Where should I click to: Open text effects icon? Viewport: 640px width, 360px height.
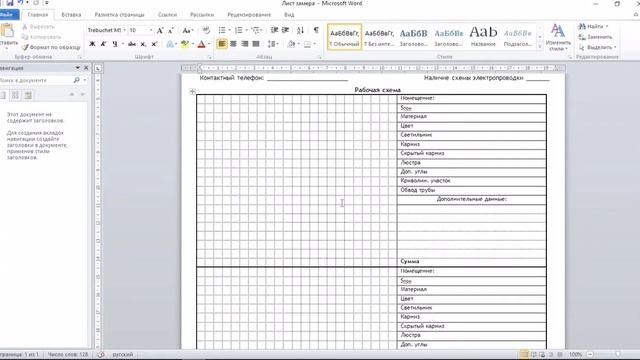pyautogui.click(x=170, y=44)
